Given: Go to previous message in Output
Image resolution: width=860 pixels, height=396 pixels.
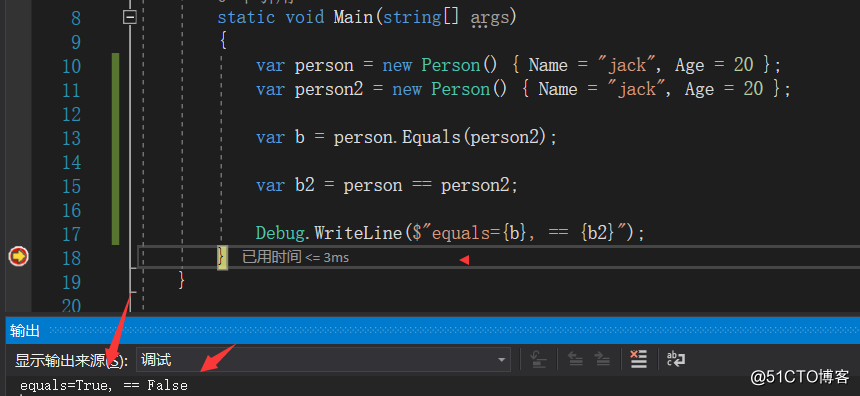Looking at the screenshot, I should [575, 360].
